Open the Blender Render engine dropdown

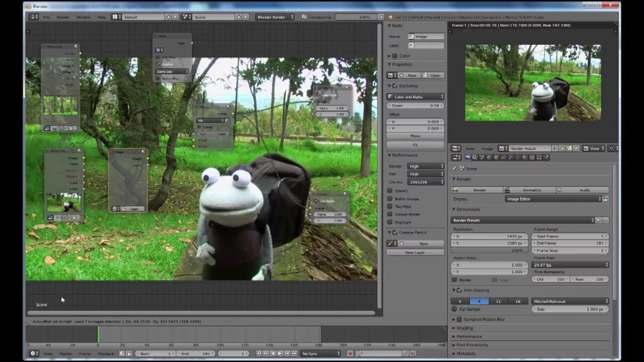(x=276, y=17)
